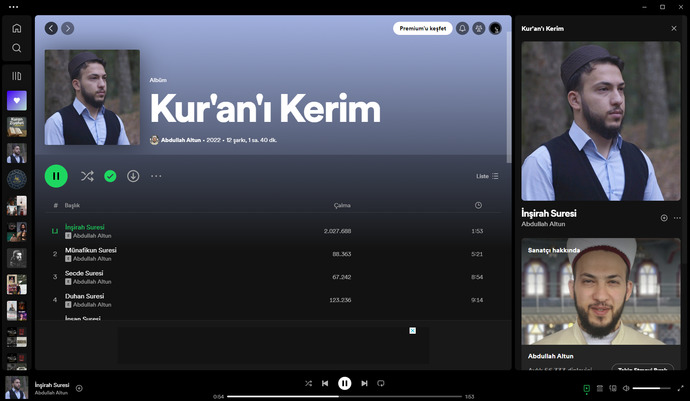Open Abdullah Altun link under side panel track title
690x401 pixels.
pyautogui.click(x=543, y=224)
